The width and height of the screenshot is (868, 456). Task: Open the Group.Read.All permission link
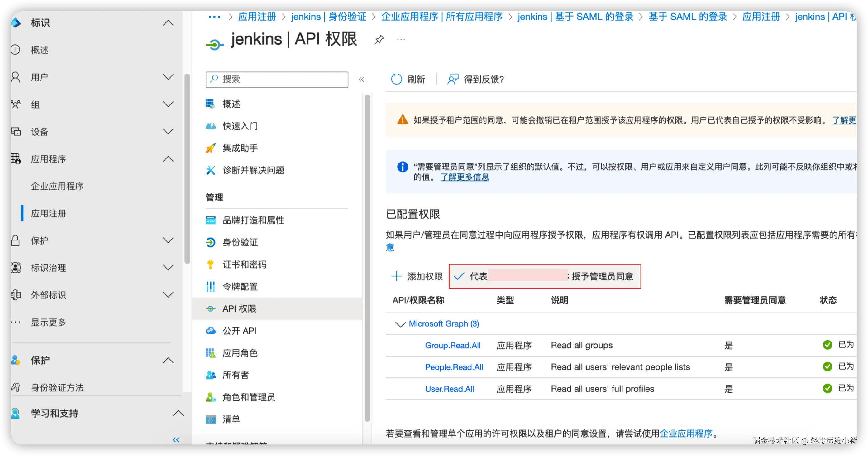(x=452, y=345)
